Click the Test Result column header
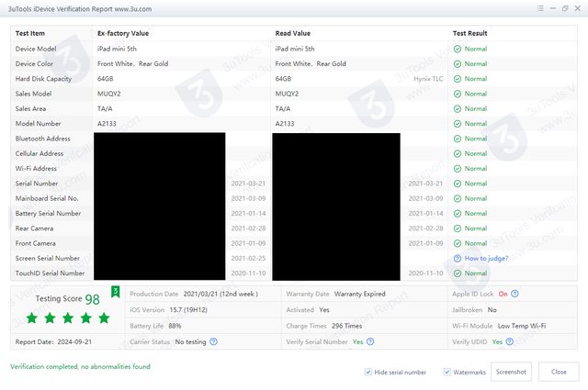This screenshot has width=588, height=390. (x=469, y=33)
